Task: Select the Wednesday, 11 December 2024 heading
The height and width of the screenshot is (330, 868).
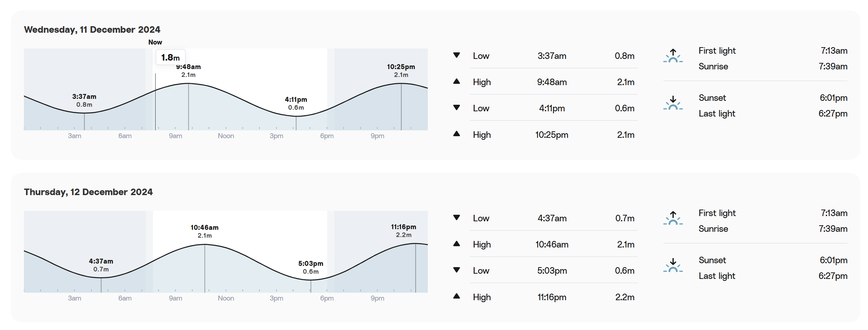Action: click(92, 30)
